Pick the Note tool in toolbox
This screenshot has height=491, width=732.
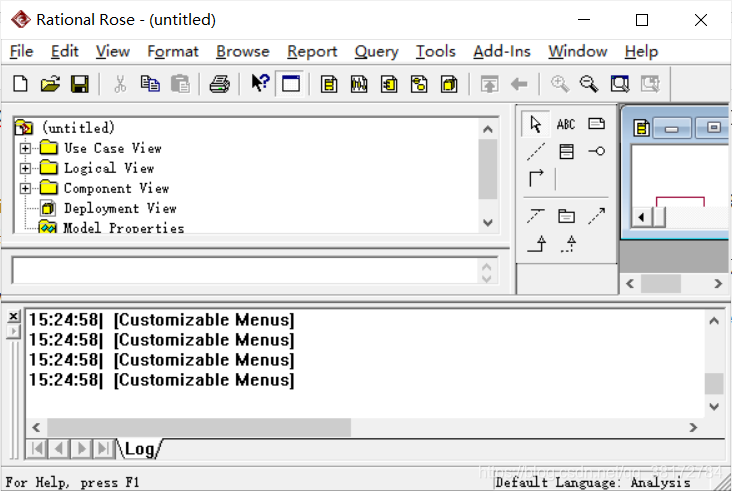(597, 124)
